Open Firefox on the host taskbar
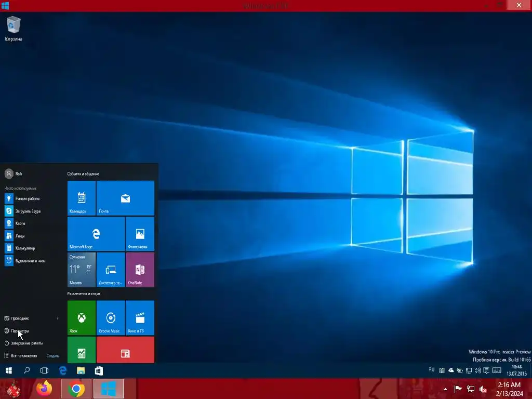Image resolution: width=532 pixels, height=399 pixels. (x=44, y=389)
